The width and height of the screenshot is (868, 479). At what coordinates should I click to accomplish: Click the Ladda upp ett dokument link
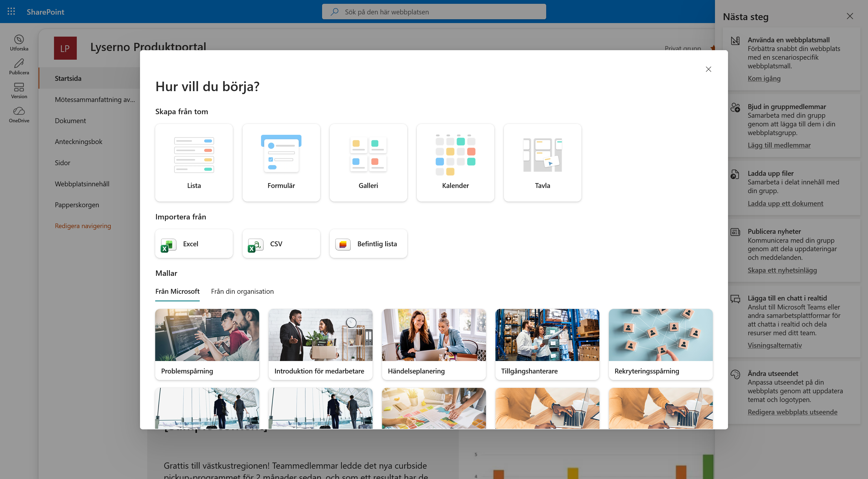pyautogui.click(x=785, y=203)
